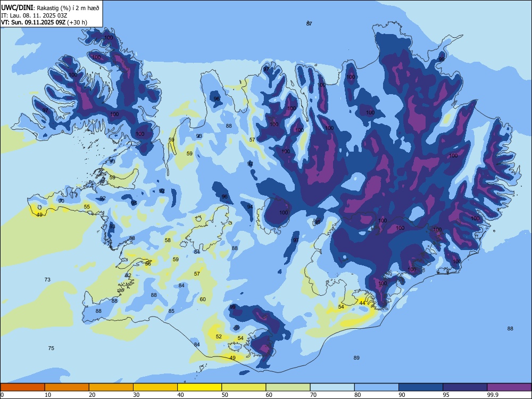This screenshot has height=399, width=532.
Task: Click the 'Rakastig (%) í 2 m hæð' text
Action: (x=68, y=8)
